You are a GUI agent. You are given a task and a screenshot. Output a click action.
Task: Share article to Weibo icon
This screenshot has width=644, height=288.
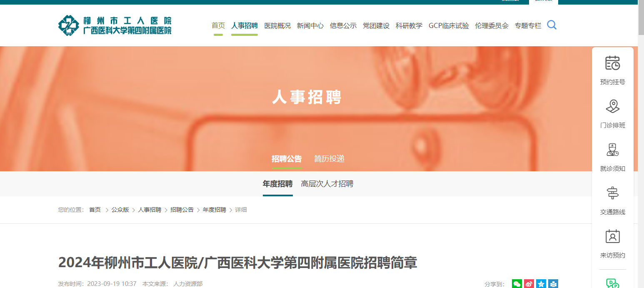[529, 284]
